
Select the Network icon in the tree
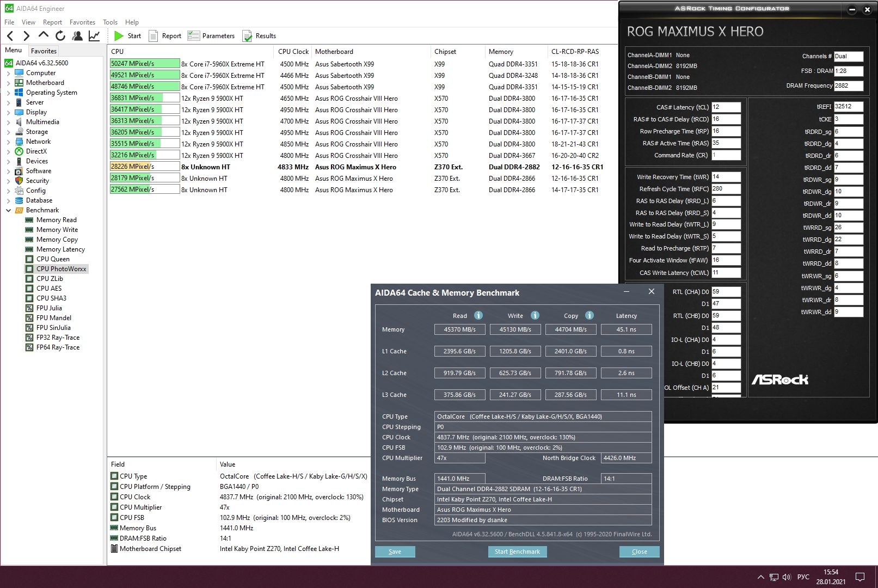click(19, 142)
